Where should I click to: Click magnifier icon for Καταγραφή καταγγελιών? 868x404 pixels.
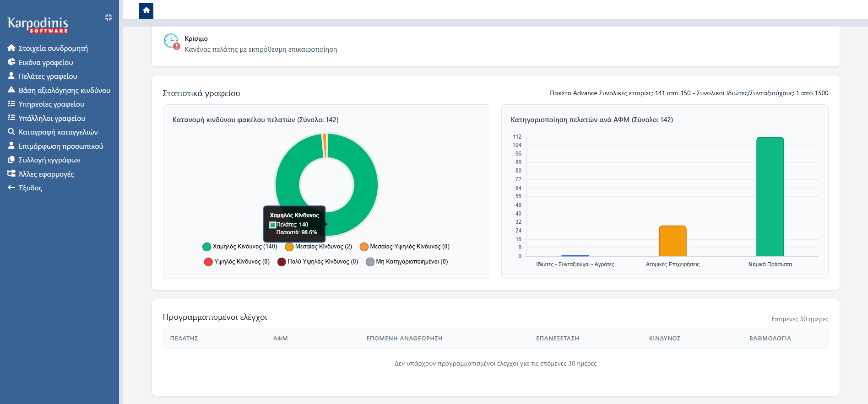point(11,132)
